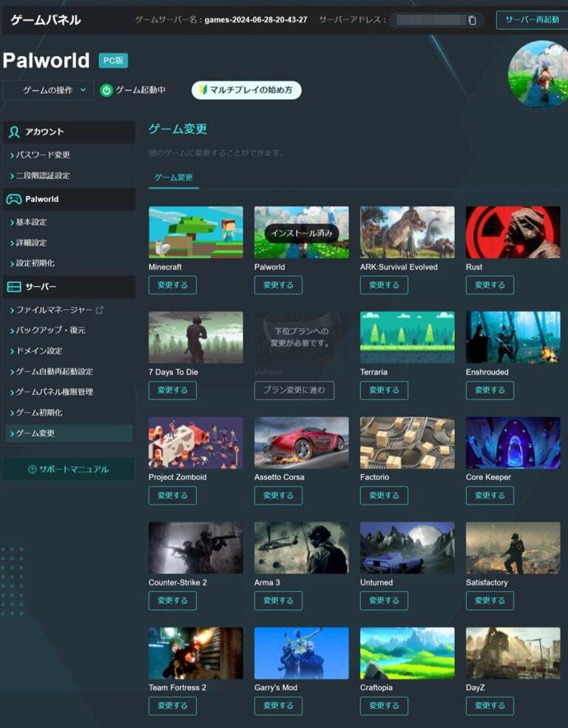Click 変更する under Arma 3
568x728 pixels.
278,600
